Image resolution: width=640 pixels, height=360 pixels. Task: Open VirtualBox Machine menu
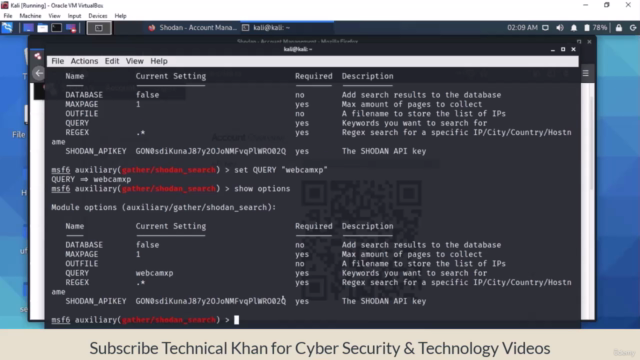coord(30,16)
